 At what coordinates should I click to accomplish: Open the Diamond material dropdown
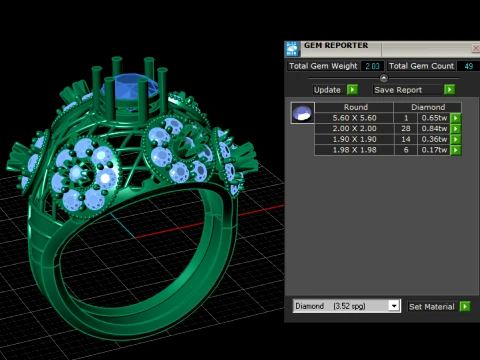pos(394,306)
